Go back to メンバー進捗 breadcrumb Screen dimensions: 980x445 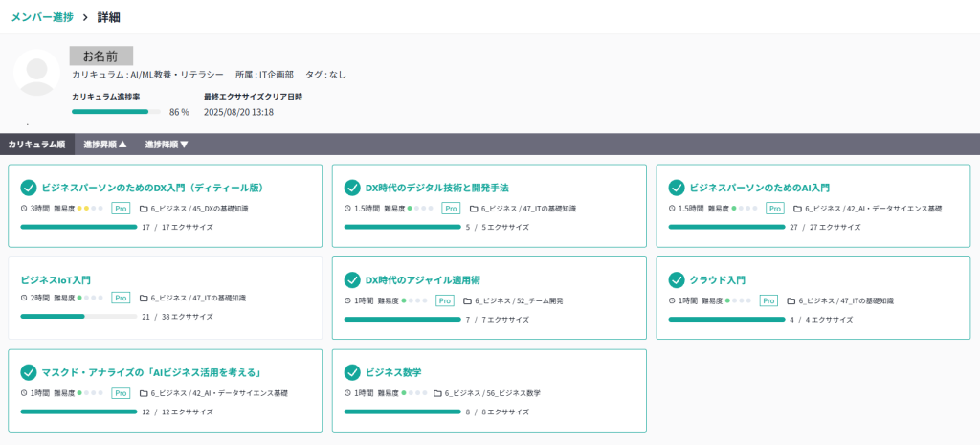point(43,17)
